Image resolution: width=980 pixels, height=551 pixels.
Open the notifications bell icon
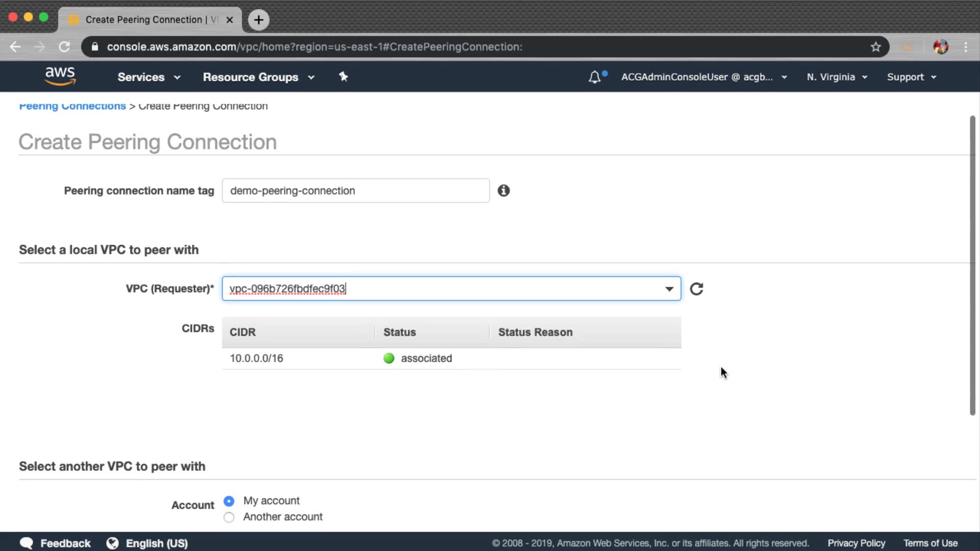click(x=595, y=77)
